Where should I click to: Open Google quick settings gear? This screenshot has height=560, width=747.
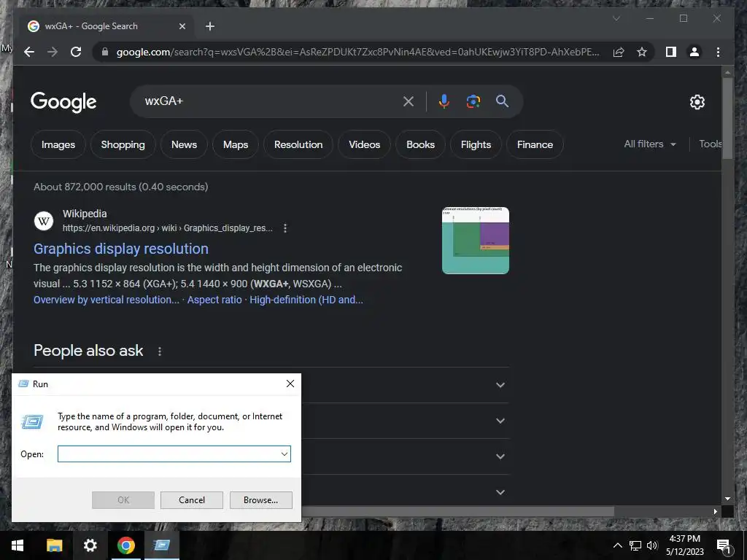coord(697,101)
